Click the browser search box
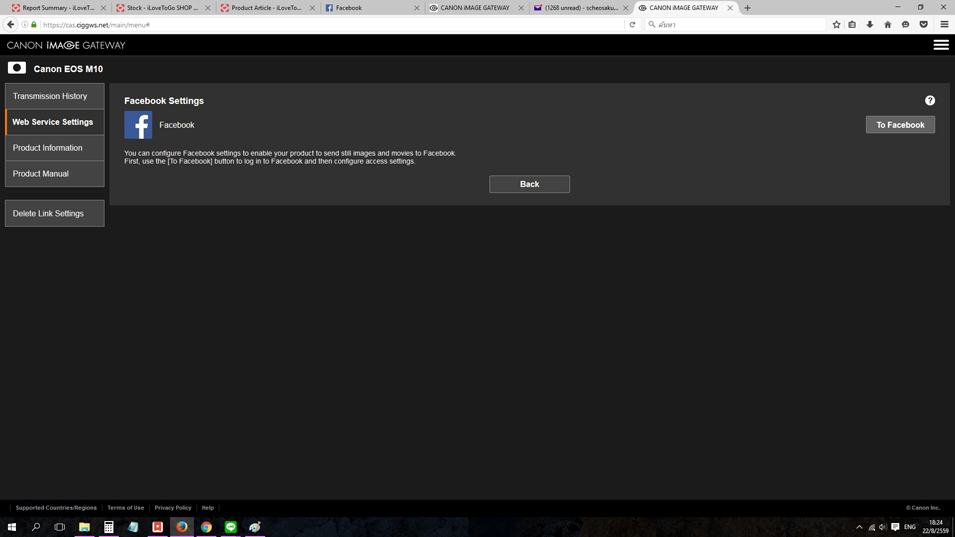This screenshot has width=955, height=537. click(x=737, y=24)
